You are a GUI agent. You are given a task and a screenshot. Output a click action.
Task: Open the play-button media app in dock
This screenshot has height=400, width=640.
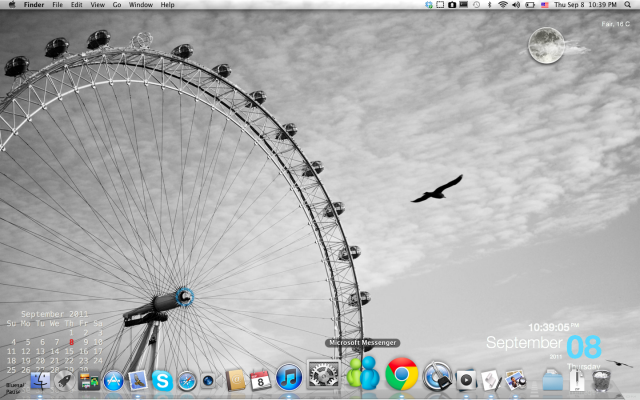coord(466,380)
